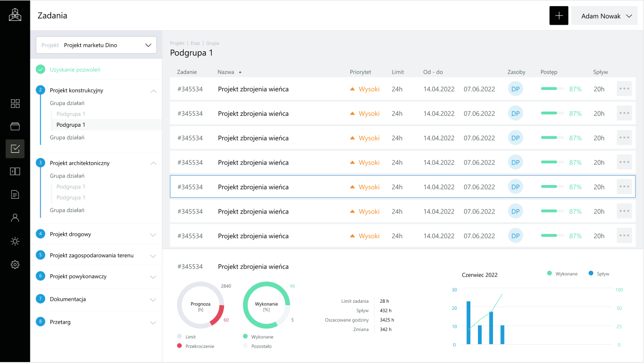This screenshot has width=644, height=363.
Task: Expand the Projekt drogowy section
Action: [x=153, y=234]
